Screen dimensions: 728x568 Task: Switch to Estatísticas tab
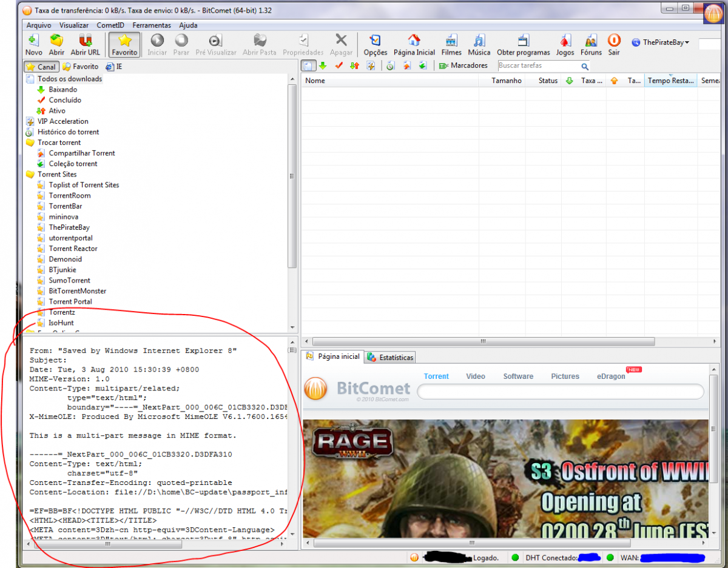(x=390, y=358)
